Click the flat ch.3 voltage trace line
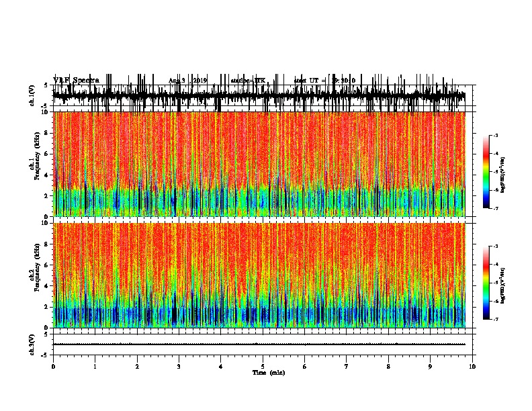The height and width of the screenshot is (411, 532). 259,345
